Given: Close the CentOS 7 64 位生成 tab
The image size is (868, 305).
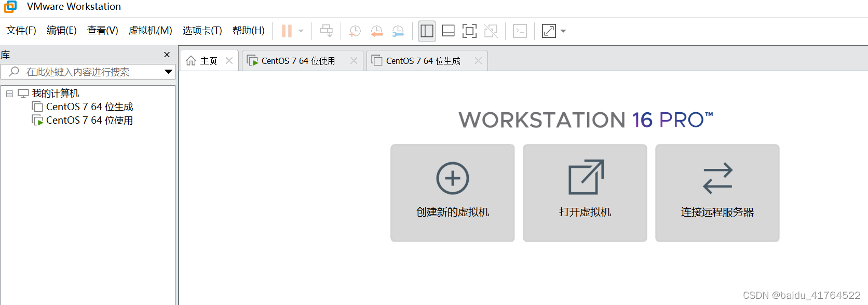Looking at the screenshot, I should coord(478,61).
